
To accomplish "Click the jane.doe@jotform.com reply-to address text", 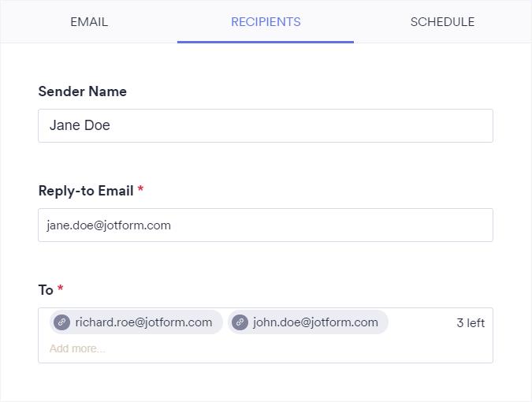I will click(109, 225).
